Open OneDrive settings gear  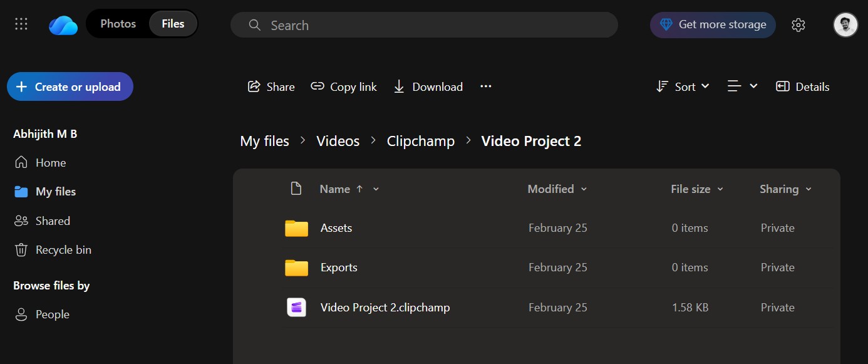pos(798,24)
